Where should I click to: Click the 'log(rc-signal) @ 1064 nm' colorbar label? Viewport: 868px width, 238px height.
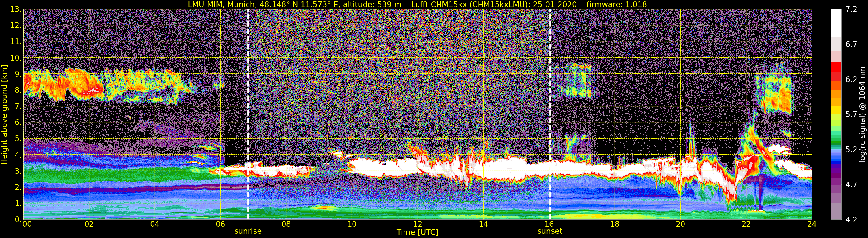(x=862, y=115)
